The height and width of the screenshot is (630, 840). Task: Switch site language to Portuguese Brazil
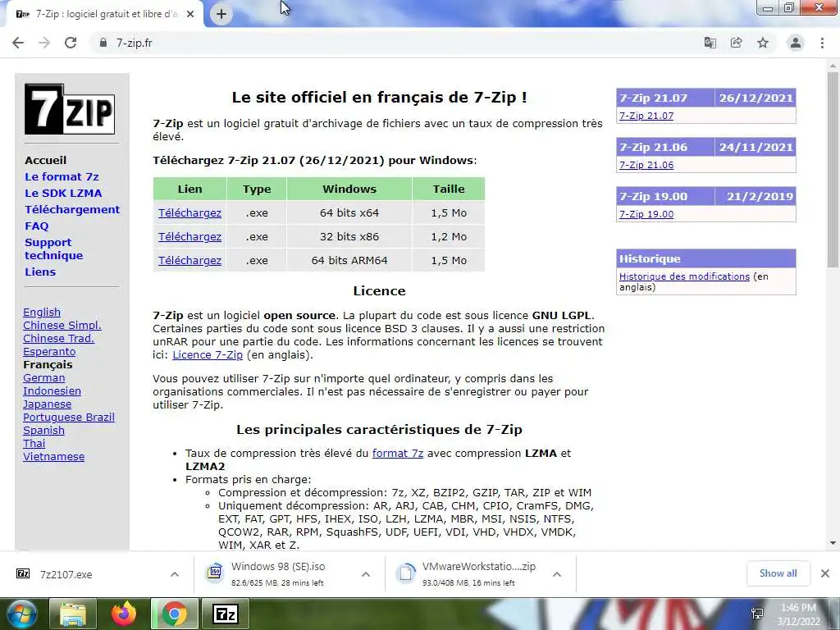(x=69, y=417)
